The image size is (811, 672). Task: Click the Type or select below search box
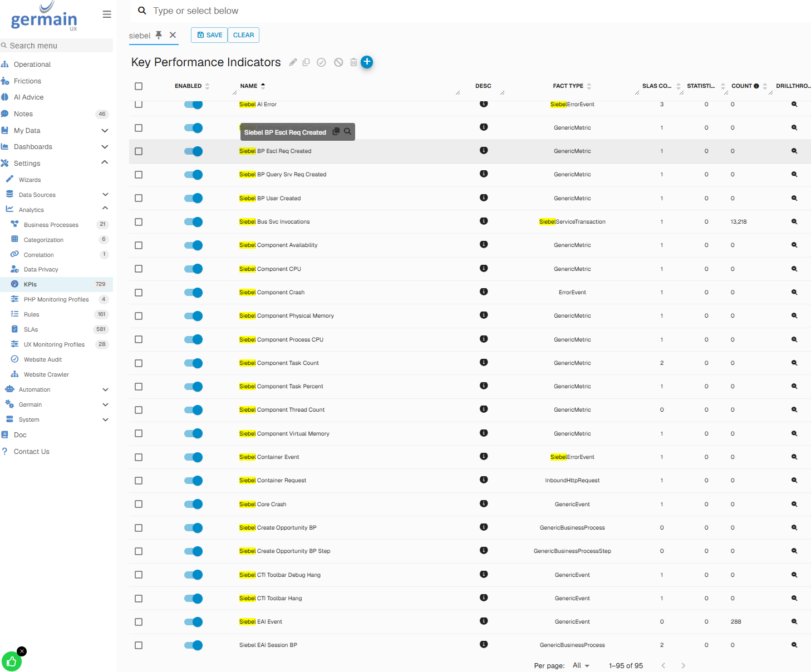470,11
